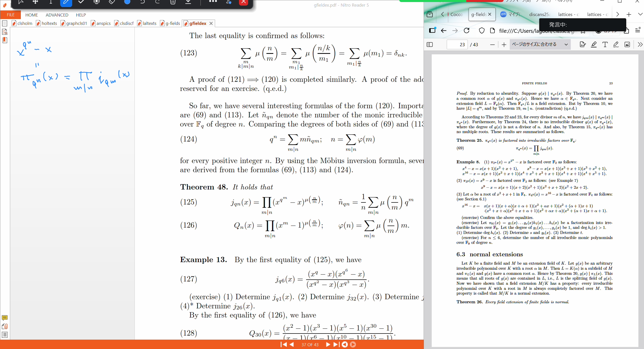Open the page zoom size dropdown

pyautogui.click(x=540, y=44)
